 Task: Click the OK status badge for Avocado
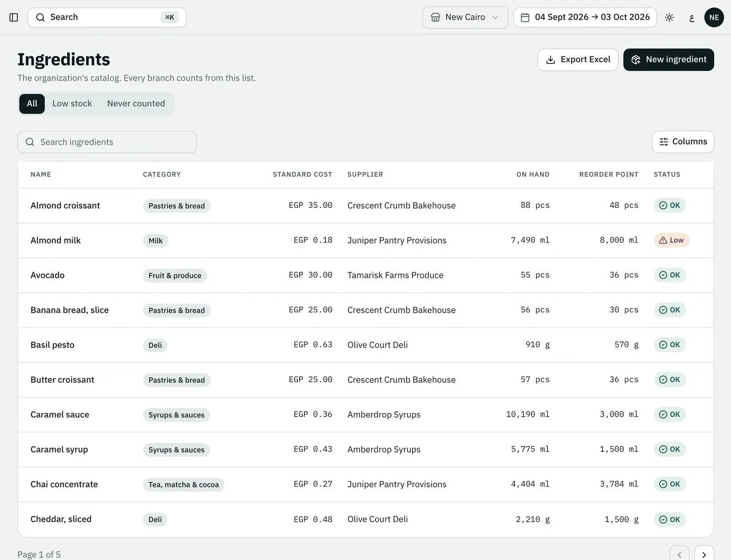(x=670, y=275)
